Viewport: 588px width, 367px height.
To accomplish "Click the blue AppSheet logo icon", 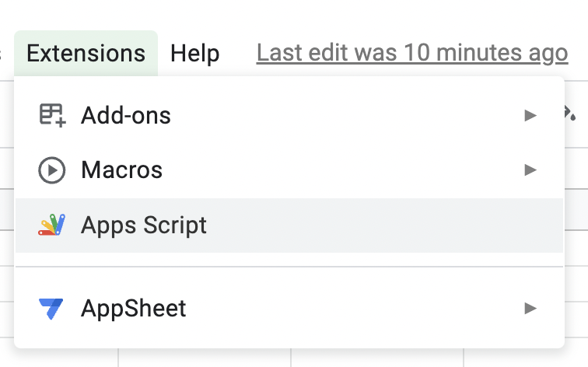I will coord(52,309).
